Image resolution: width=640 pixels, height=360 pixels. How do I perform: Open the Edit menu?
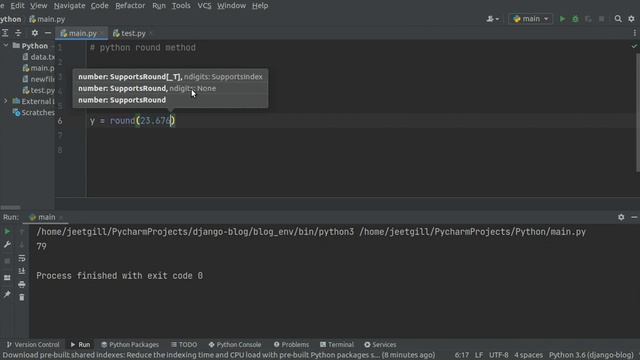17,6
